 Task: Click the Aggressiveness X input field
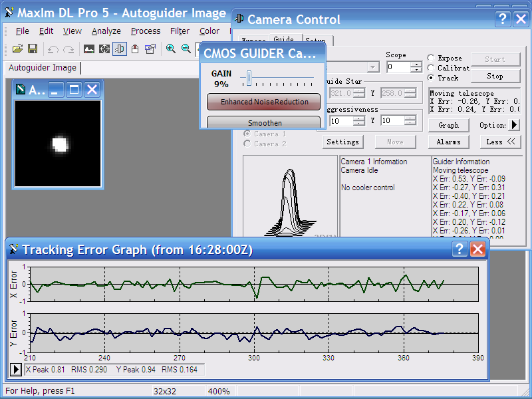(341, 121)
